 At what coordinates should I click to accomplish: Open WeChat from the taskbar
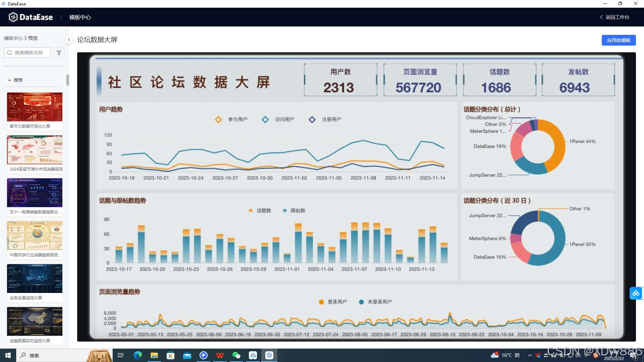(x=236, y=355)
